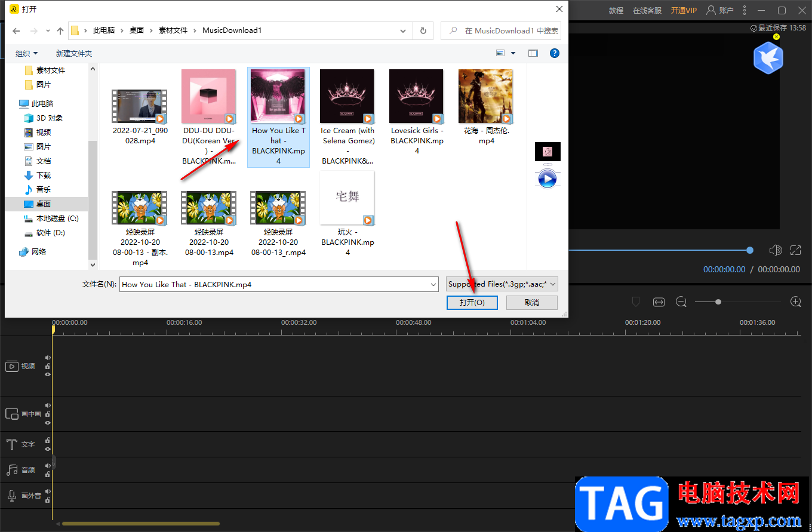
Task: Open the file dialog help icon
Action: [x=555, y=53]
